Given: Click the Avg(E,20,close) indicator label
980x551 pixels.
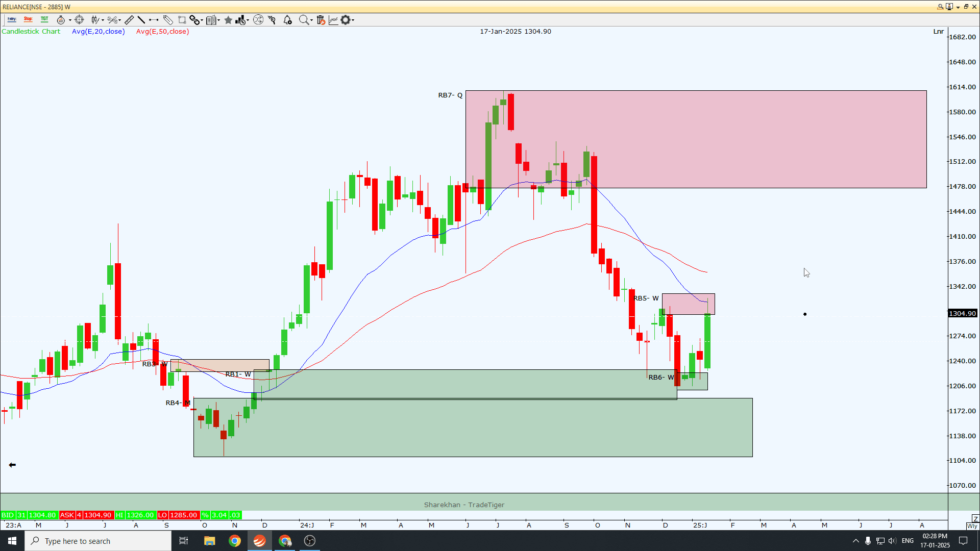Looking at the screenshot, I should [x=98, y=32].
